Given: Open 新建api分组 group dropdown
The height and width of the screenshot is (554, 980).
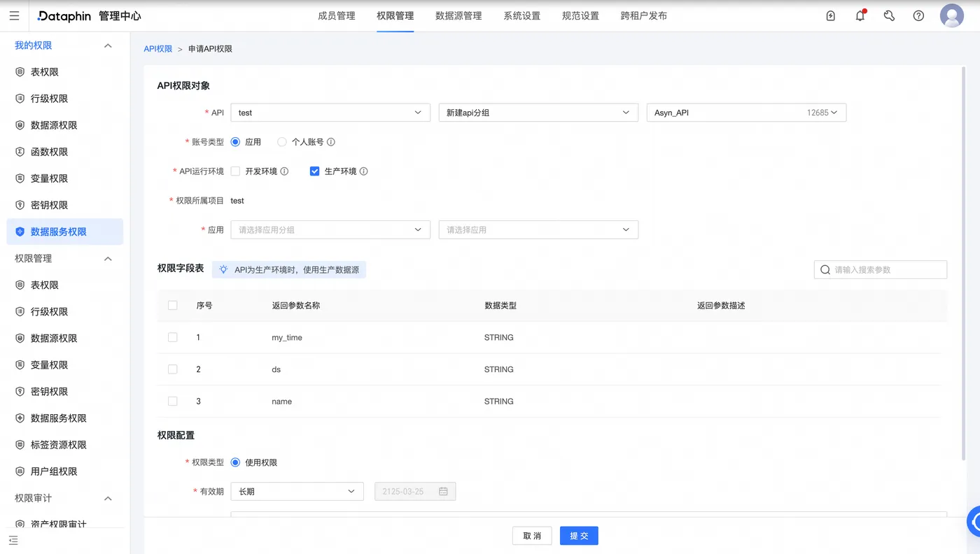Looking at the screenshot, I should click(538, 113).
